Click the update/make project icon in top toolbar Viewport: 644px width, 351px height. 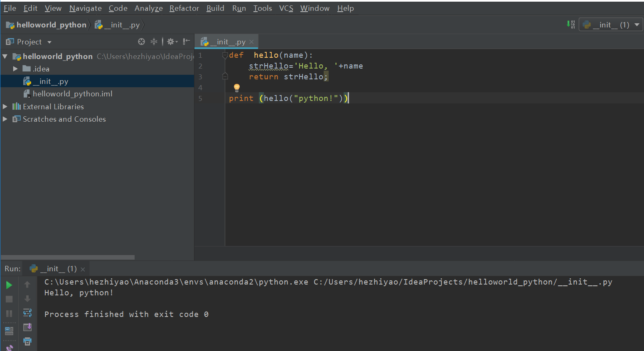pos(571,25)
